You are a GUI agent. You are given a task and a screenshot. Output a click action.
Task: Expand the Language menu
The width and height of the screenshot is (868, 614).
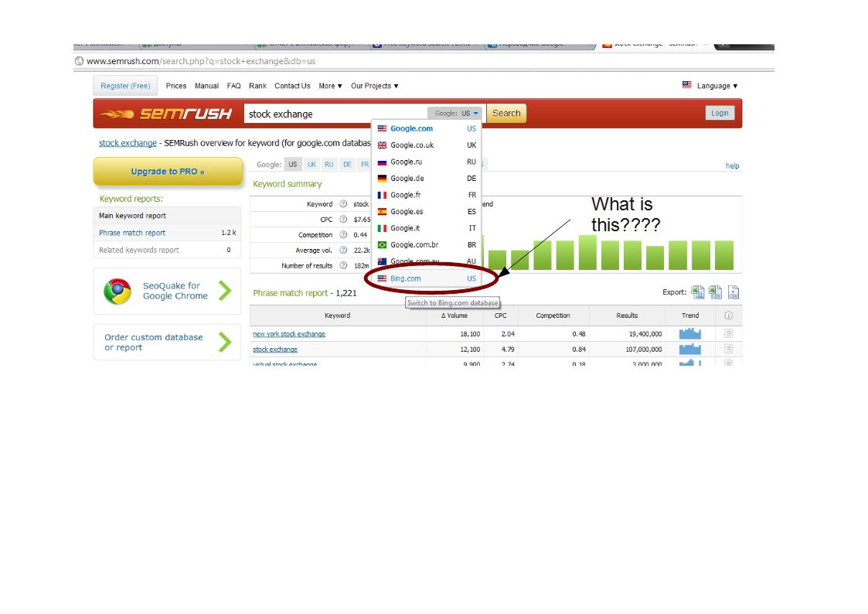click(717, 86)
